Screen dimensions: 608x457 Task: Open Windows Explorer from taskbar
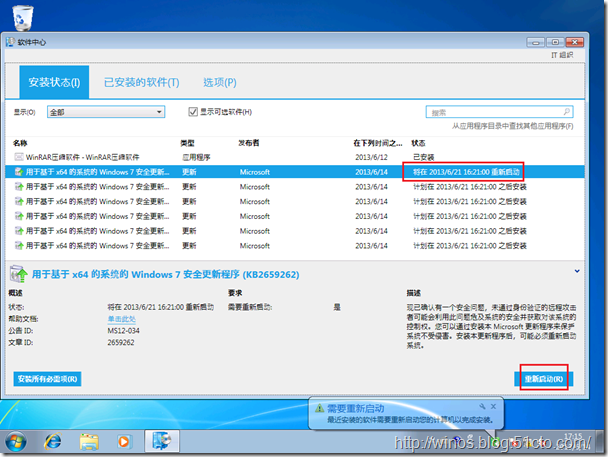89,442
